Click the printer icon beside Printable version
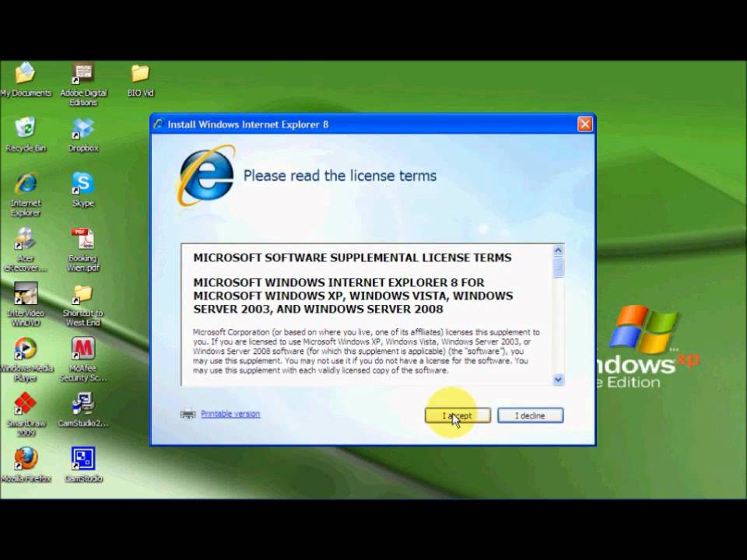747x560 pixels. [x=188, y=415]
